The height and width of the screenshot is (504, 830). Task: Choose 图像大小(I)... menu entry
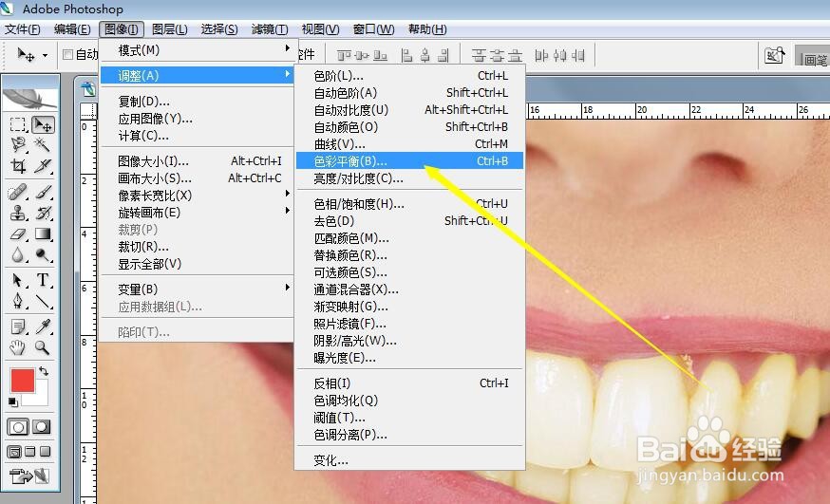pos(197,160)
